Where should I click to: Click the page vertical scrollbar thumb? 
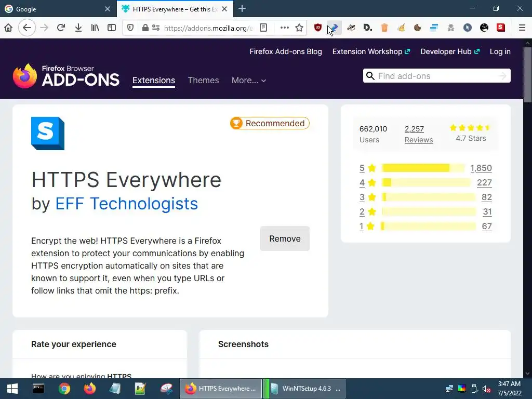click(527, 75)
